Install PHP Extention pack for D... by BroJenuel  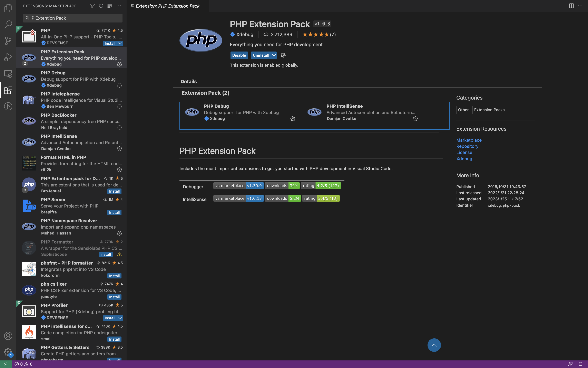[x=114, y=191]
